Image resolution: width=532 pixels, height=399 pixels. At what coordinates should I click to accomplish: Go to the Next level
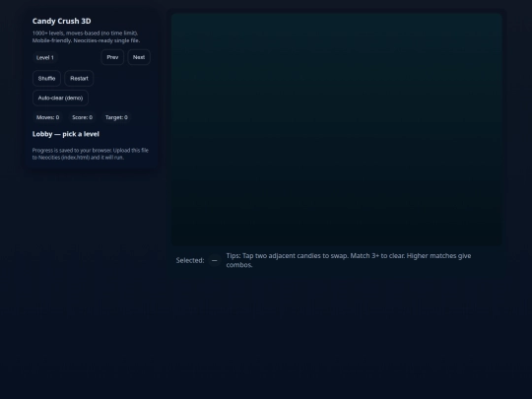tap(139, 57)
